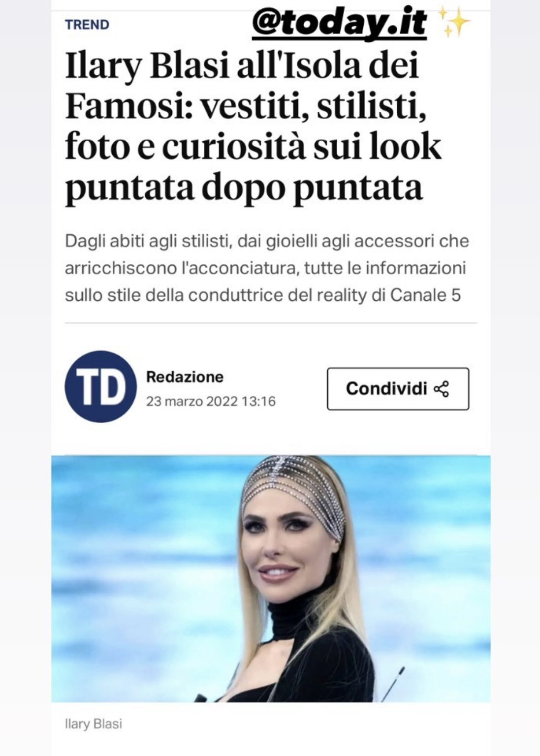Click the words Canale 5 in the subtitle
Image resolution: width=540 pixels, height=756 pixels.
tap(425, 295)
